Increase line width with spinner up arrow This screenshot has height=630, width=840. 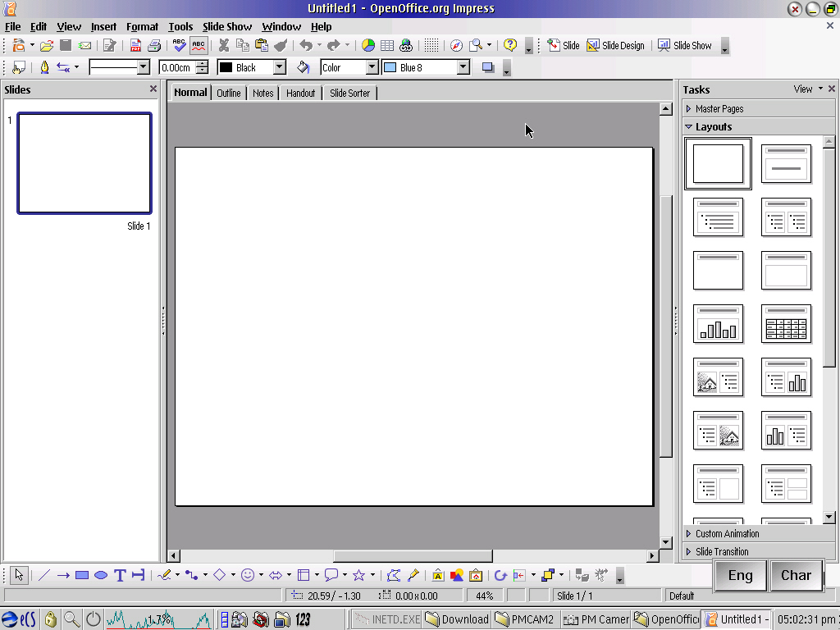(202, 64)
